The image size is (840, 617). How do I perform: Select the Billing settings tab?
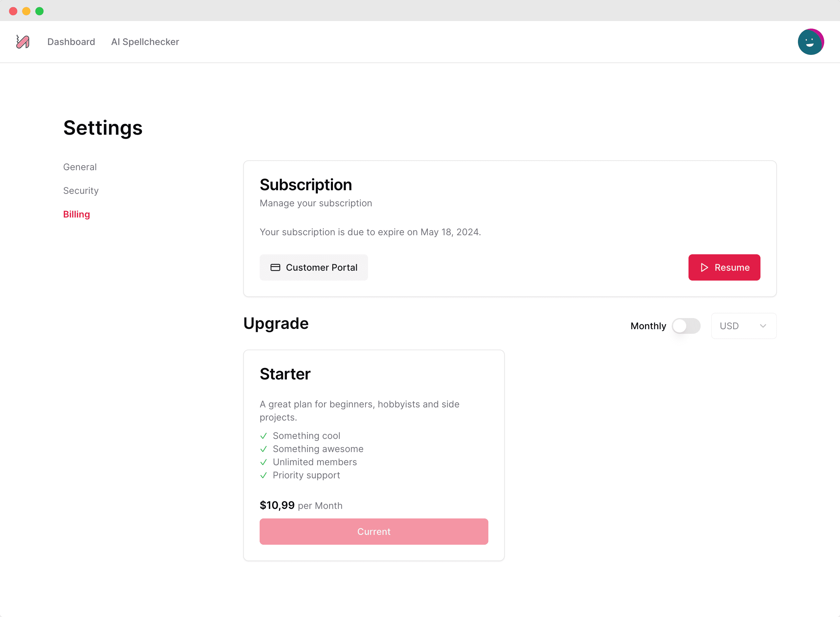click(77, 215)
